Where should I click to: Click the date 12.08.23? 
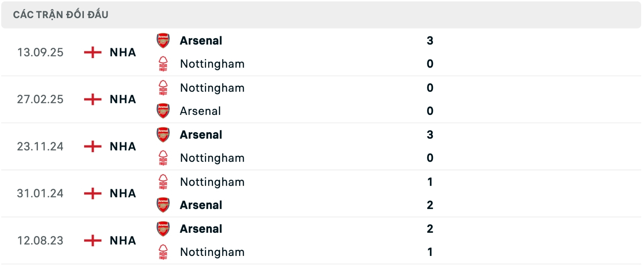coord(41,240)
